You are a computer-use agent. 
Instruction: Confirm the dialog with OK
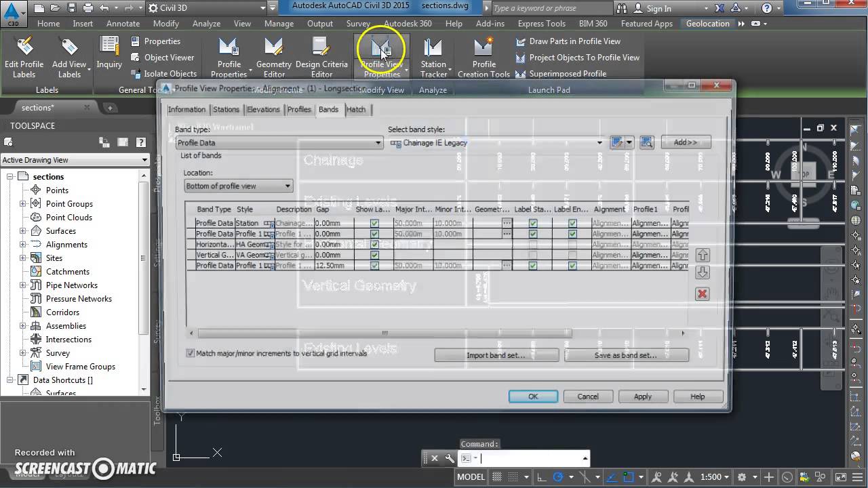(x=533, y=396)
